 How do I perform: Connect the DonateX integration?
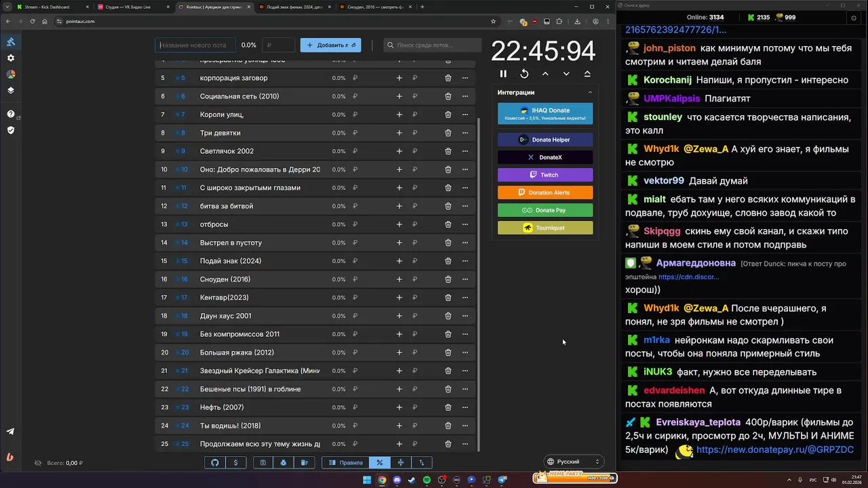click(545, 157)
